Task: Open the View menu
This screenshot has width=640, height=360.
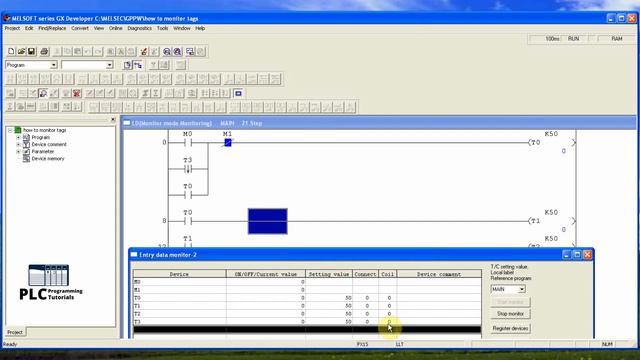Action: click(99, 28)
